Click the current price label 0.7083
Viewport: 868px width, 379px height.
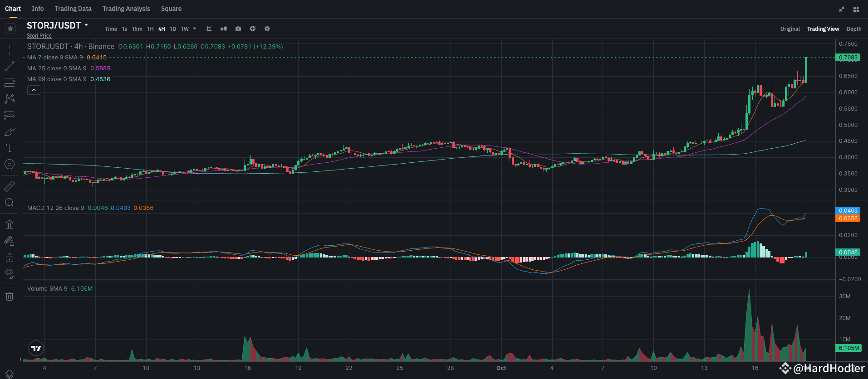(x=848, y=58)
